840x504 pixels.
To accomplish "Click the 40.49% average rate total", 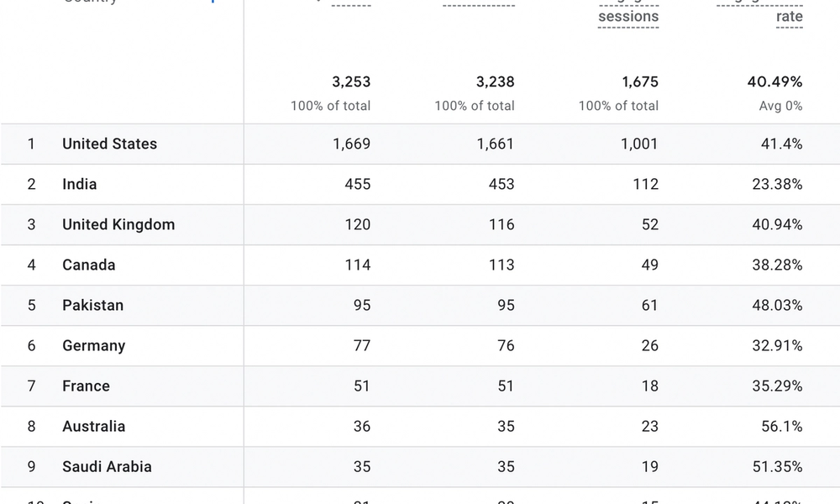I will pos(774,82).
